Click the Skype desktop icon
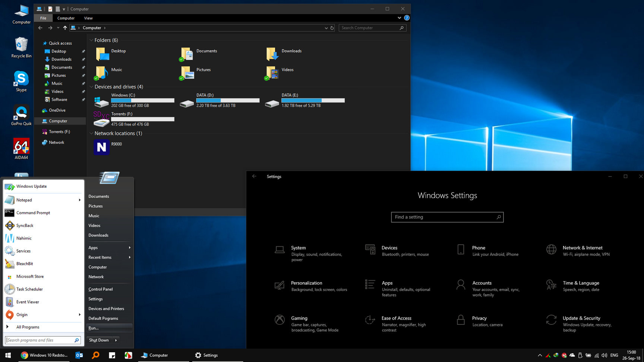Screen dimensions: 644x362 pos(21,82)
